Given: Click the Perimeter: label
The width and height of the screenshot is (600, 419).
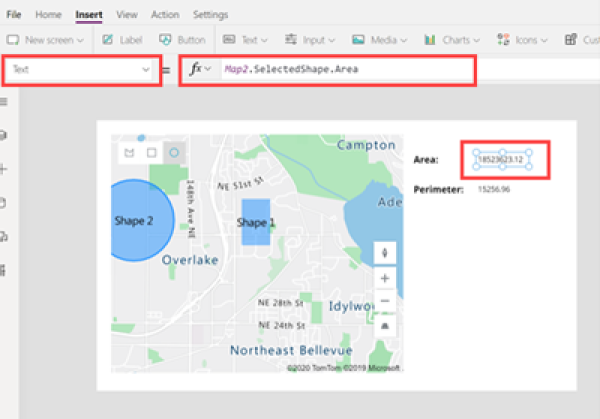Looking at the screenshot, I should point(439,189).
